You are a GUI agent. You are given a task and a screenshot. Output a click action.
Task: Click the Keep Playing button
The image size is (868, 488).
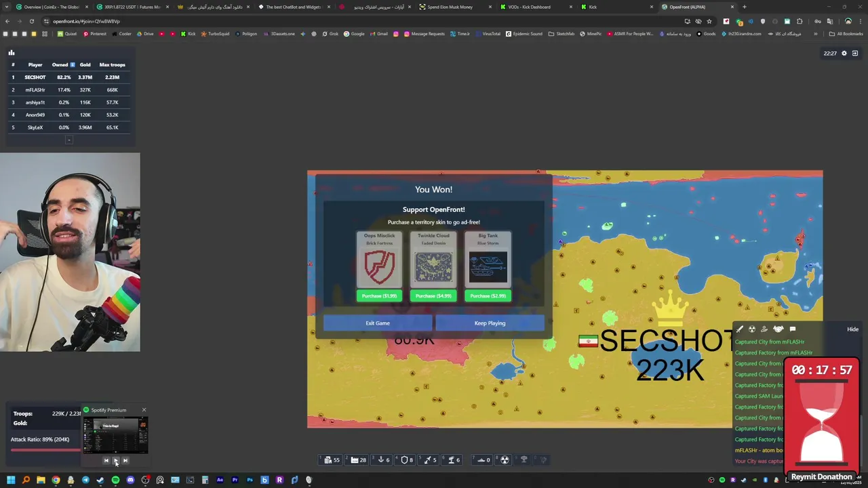(x=490, y=323)
